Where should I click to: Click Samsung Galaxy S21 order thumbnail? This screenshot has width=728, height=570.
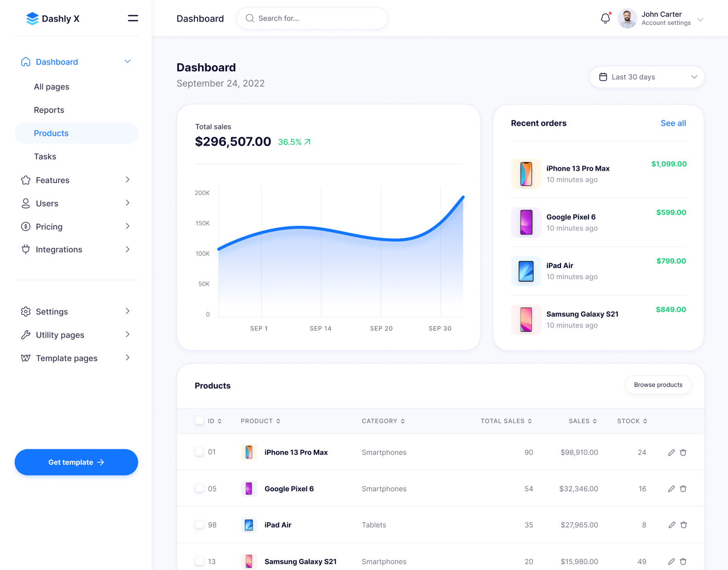tap(526, 319)
